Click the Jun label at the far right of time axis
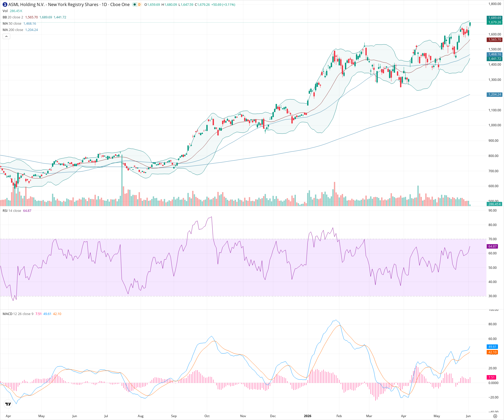This screenshot has height=420, width=504. coord(468,416)
